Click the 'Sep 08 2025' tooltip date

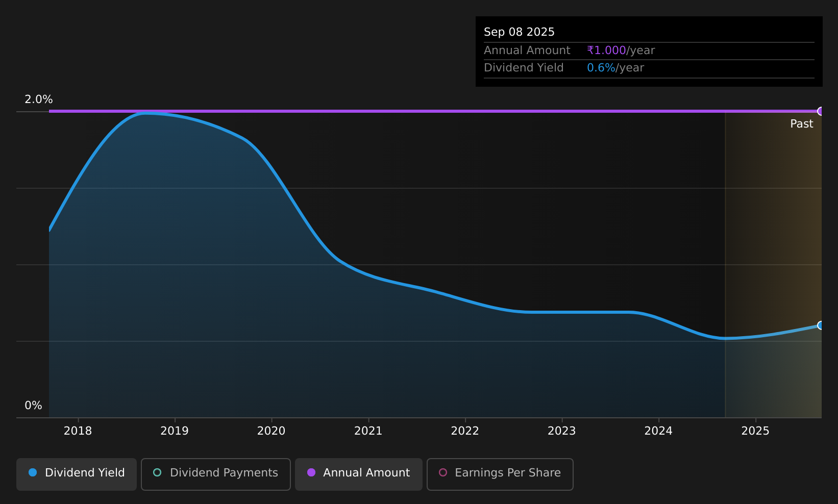pyautogui.click(x=519, y=32)
